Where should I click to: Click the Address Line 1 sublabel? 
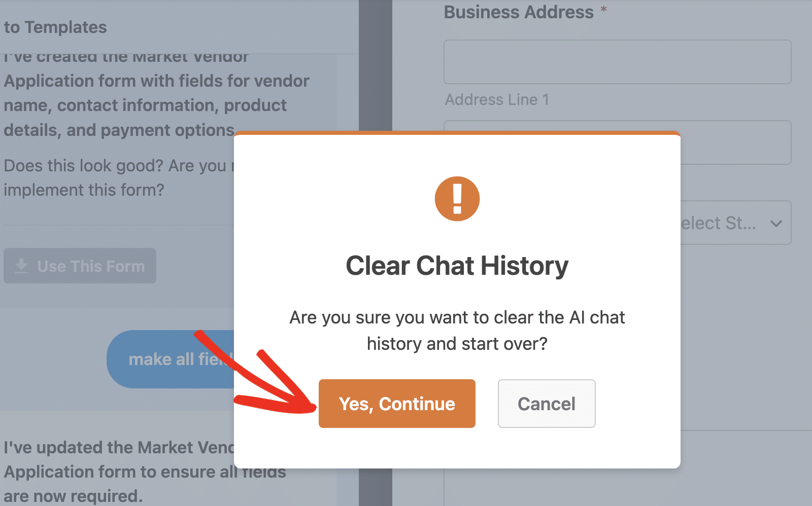tap(497, 99)
